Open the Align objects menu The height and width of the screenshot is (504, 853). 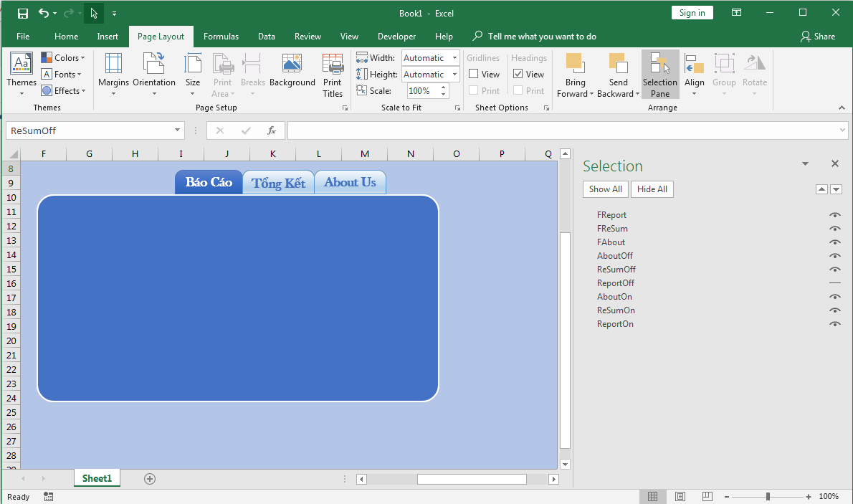coord(694,75)
